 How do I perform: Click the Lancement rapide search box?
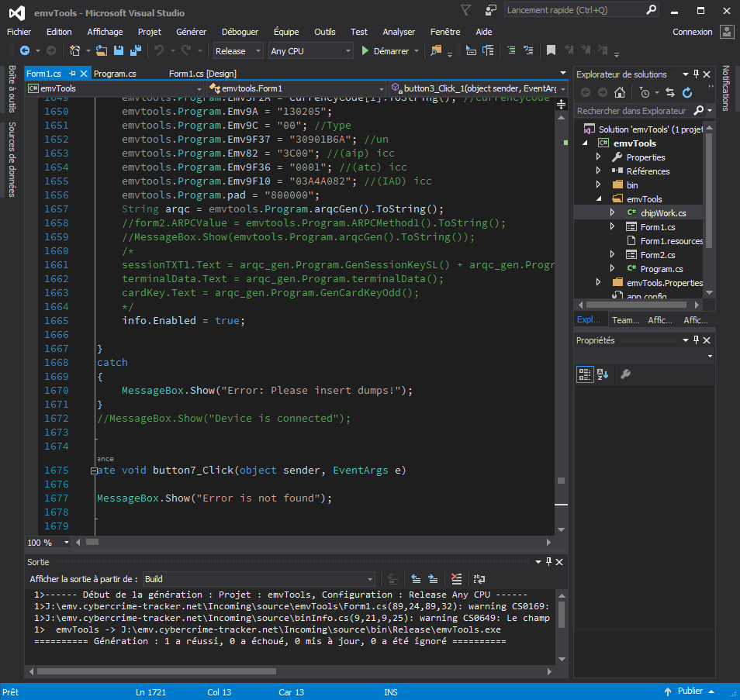572,10
